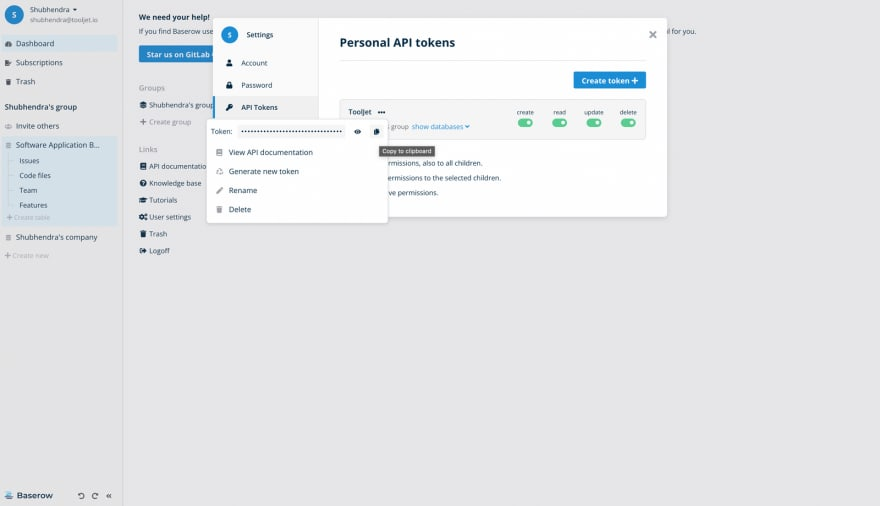Click Create table under Features

28,218
